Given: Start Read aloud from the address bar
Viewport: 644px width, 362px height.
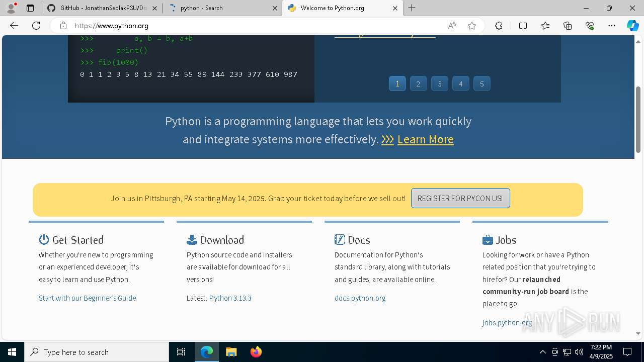Looking at the screenshot, I should [x=452, y=26].
